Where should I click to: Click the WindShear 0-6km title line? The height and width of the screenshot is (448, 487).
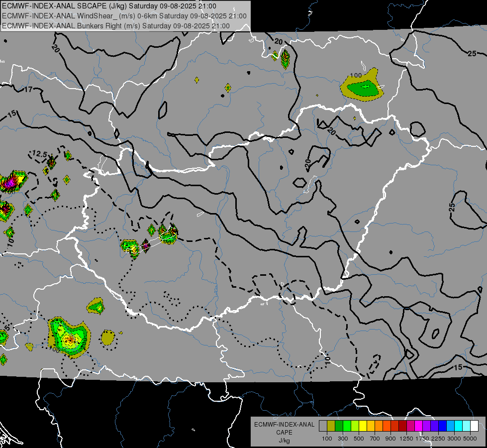coord(124,16)
